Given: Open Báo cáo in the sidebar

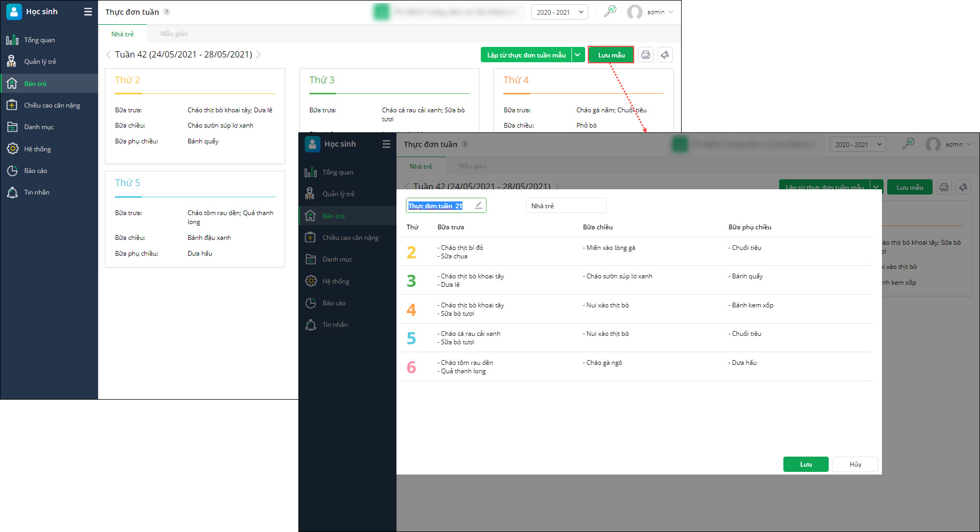Looking at the screenshot, I should (x=35, y=171).
